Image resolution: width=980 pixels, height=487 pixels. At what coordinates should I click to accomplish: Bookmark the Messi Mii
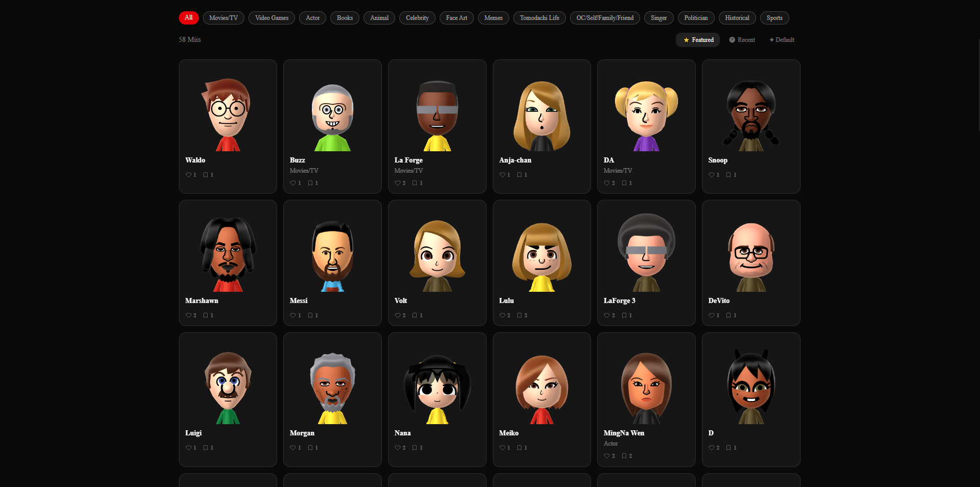[310, 315]
